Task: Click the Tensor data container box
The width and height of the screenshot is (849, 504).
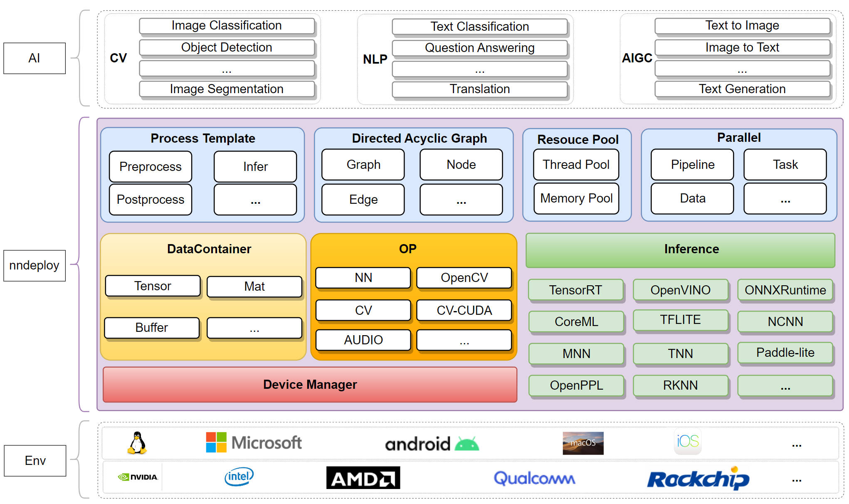Action: coord(153,286)
